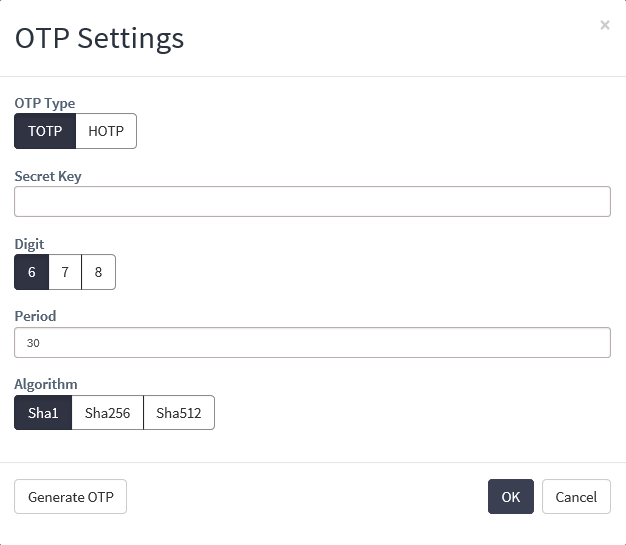Focus the Period input field
The image size is (626, 545).
point(312,342)
